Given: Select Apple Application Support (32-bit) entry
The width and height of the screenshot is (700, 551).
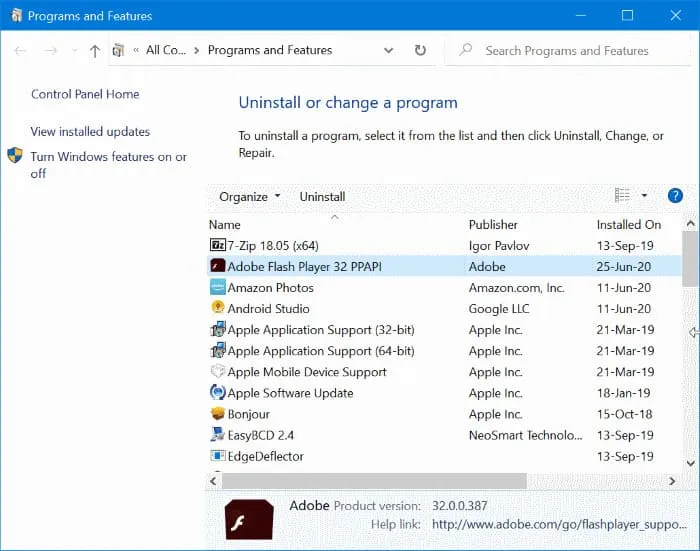Looking at the screenshot, I should click(444, 330).
